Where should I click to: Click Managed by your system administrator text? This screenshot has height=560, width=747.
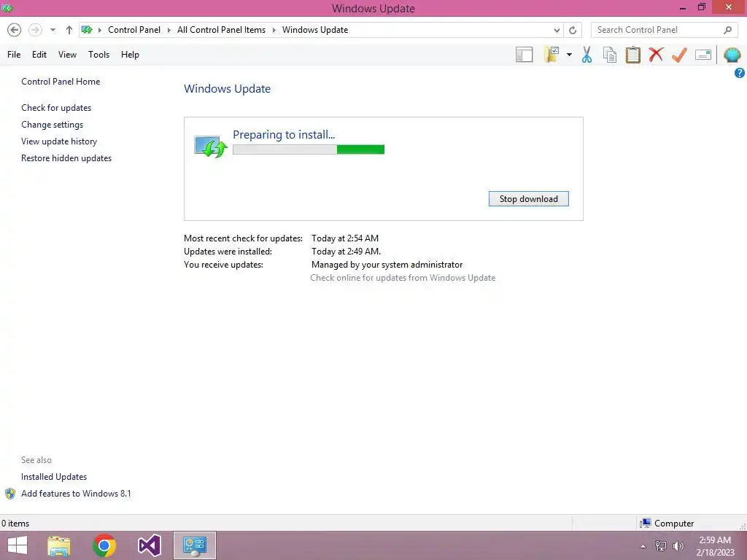point(387,265)
